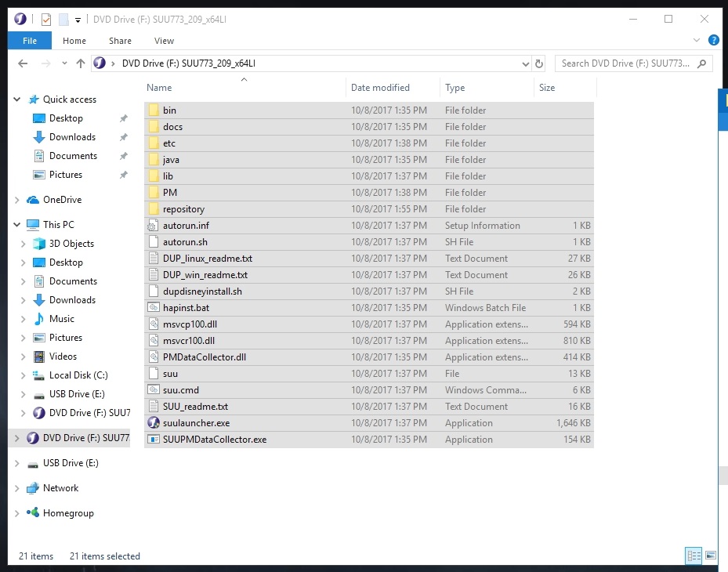Select Videos in the navigation pane
Screen dimensions: 728x572
(x=63, y=357)
